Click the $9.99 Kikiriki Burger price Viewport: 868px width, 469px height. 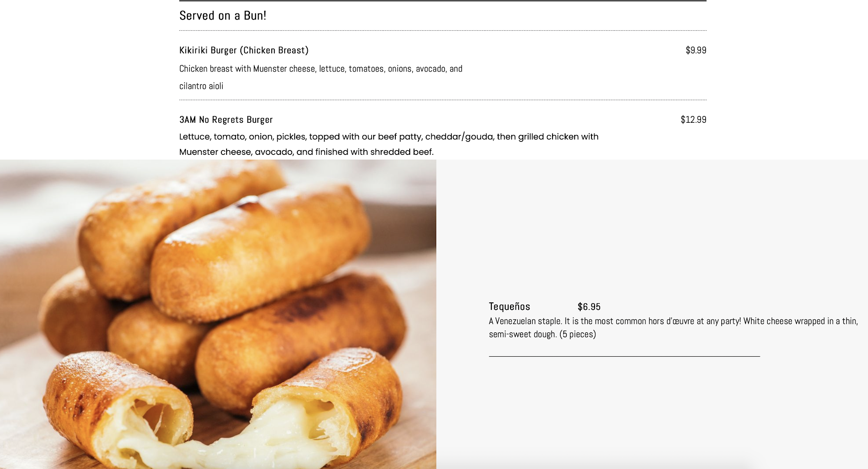696,50
